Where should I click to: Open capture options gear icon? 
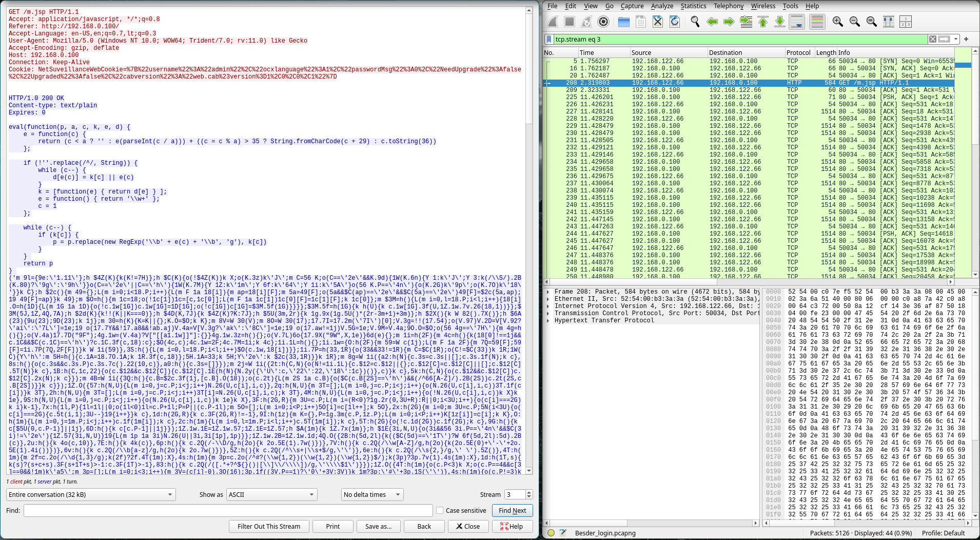603,22
